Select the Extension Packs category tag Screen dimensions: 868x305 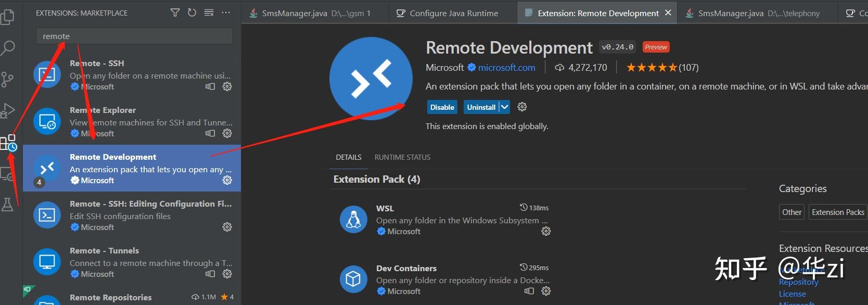(x=838, y=212)
